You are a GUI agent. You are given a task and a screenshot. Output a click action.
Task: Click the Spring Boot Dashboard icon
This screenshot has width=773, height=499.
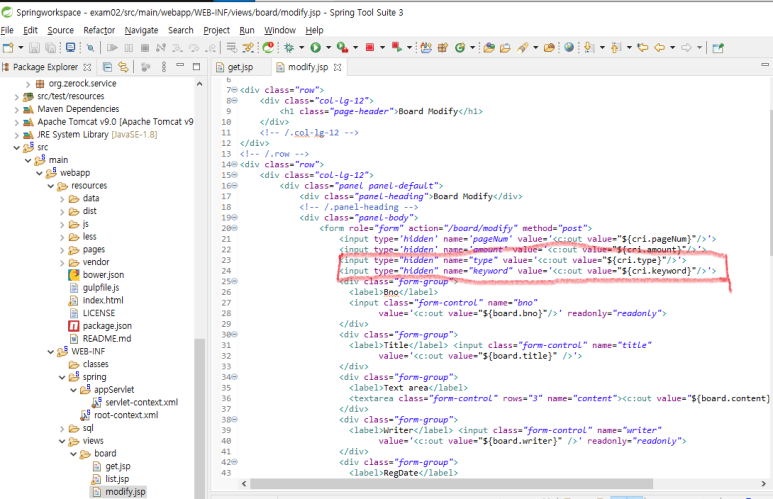pos(268,47)
